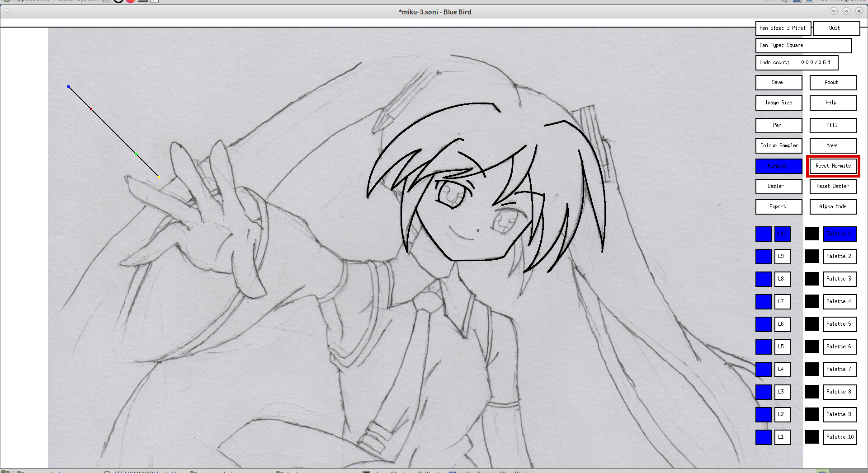Click the blue Hermite control point

coord(68,86)
